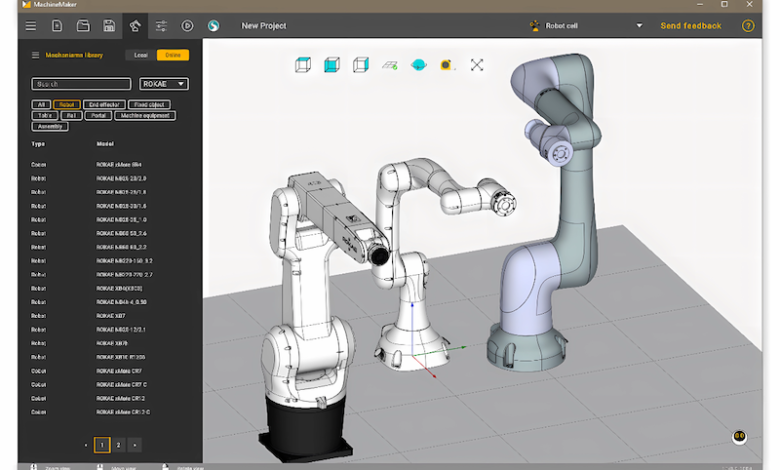Switch to the Local library tab
This screenshot has height=470, width=780.
tap(141, 55)
